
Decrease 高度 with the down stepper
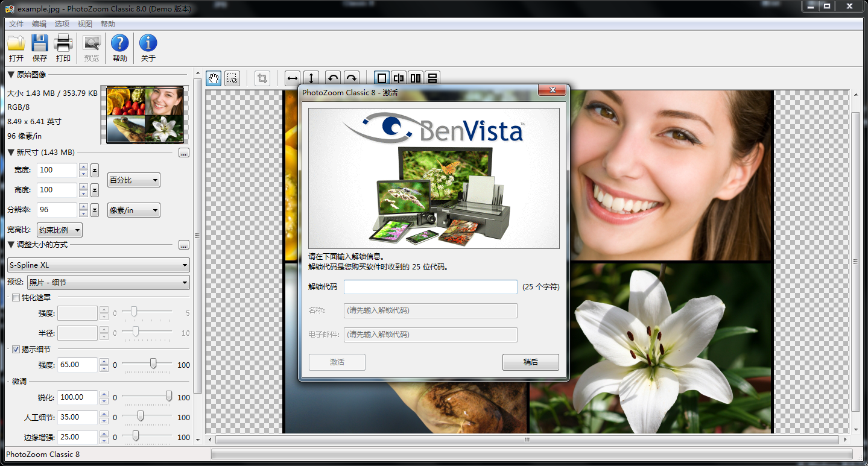click(83, 194)
